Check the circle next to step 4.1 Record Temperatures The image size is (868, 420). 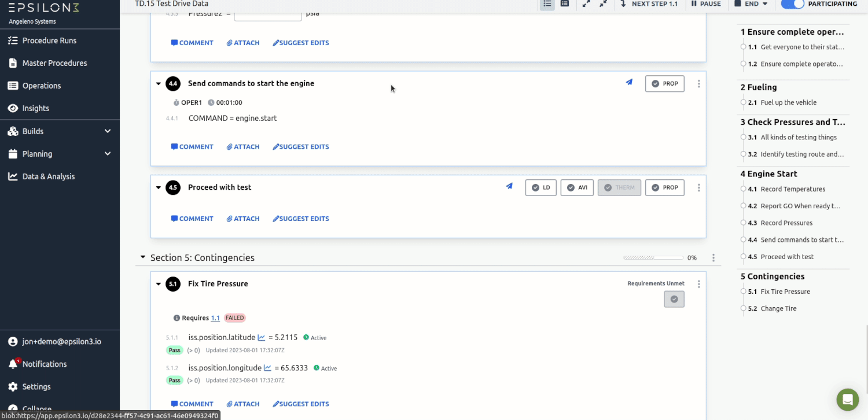click(x=745, y=189)
